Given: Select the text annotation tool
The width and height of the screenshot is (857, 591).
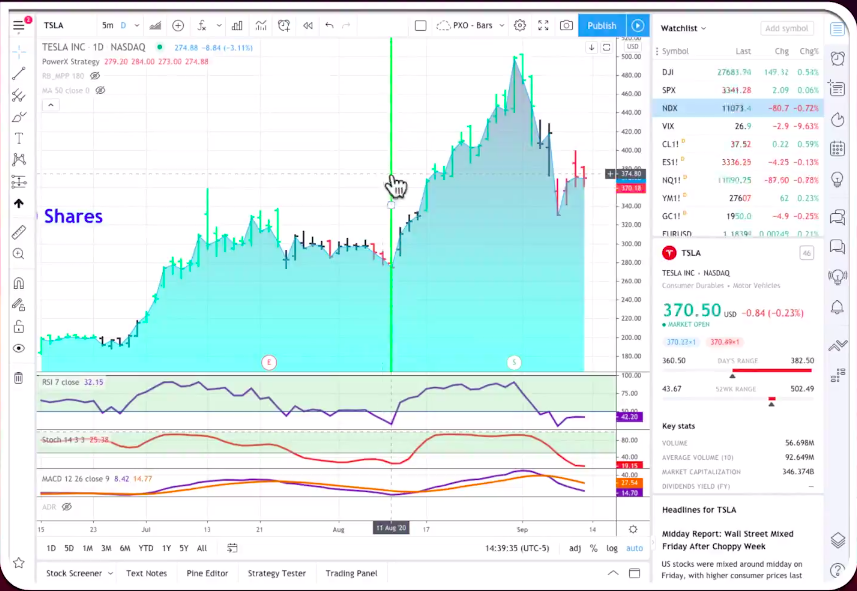Looking at the screenshot, I should (19, 138).
